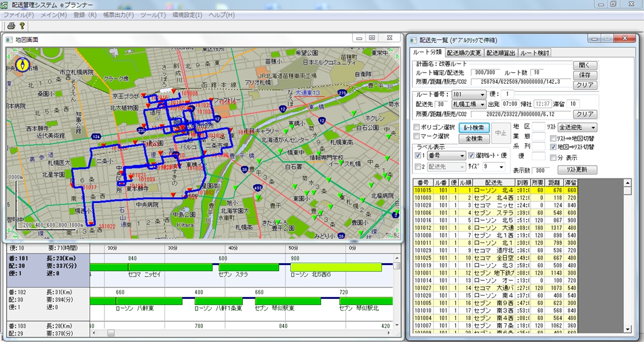Image resolution: width=644 pixels, height=342 pixels.
Task: Open the メイン(M) menu
Action: (x=53, y=15)
